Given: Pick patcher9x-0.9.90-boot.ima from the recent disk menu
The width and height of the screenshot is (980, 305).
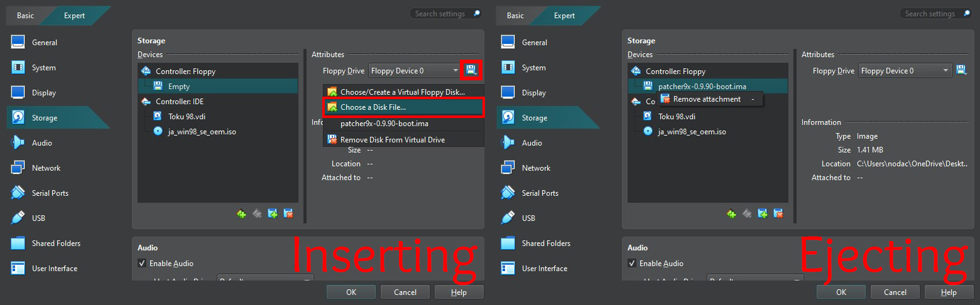Looking at the screenshot, I should click(x=403, y=124).
